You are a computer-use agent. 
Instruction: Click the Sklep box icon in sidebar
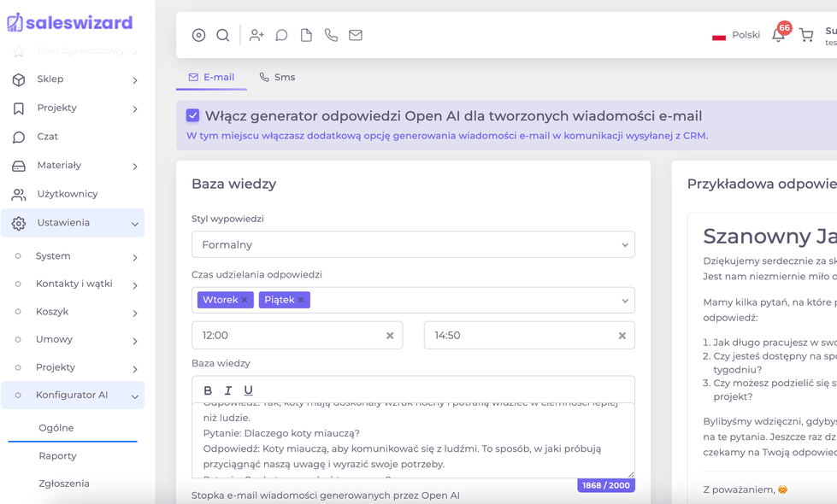click(x=19, y=80)
